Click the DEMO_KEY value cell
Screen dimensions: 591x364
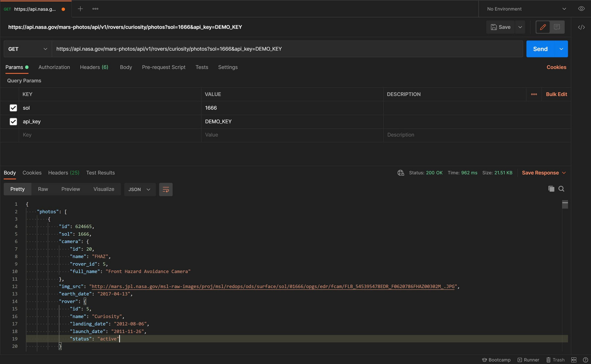pos(292,121)
